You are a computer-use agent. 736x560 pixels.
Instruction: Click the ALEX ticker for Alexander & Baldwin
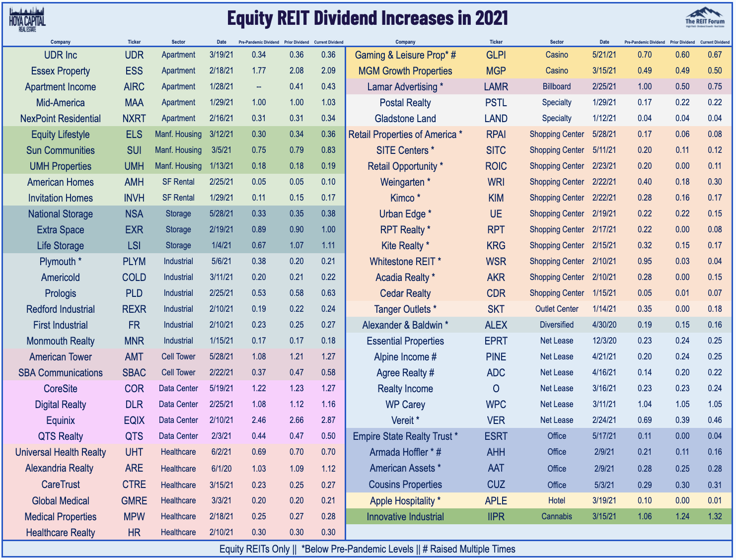pyautogui.click(x=496, y=325)
